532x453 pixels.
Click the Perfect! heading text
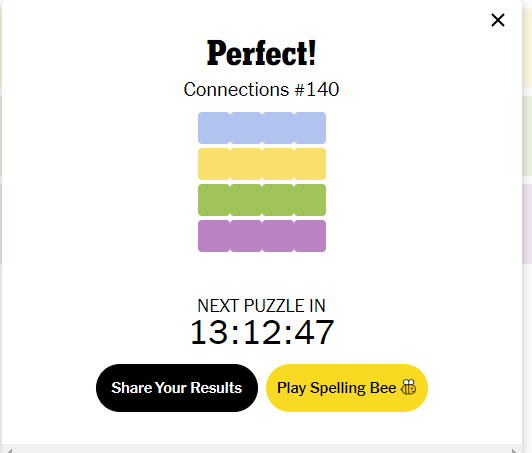point(262,53)
